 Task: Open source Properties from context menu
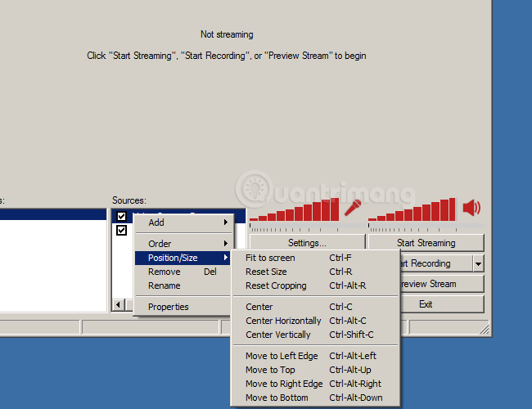[x=169, y=307]
